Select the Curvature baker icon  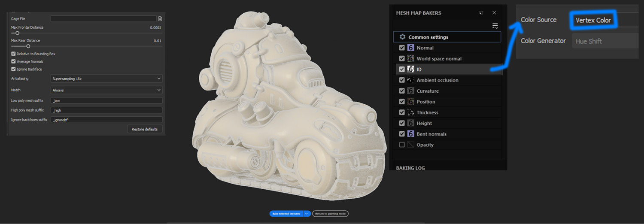pos(410,91)
